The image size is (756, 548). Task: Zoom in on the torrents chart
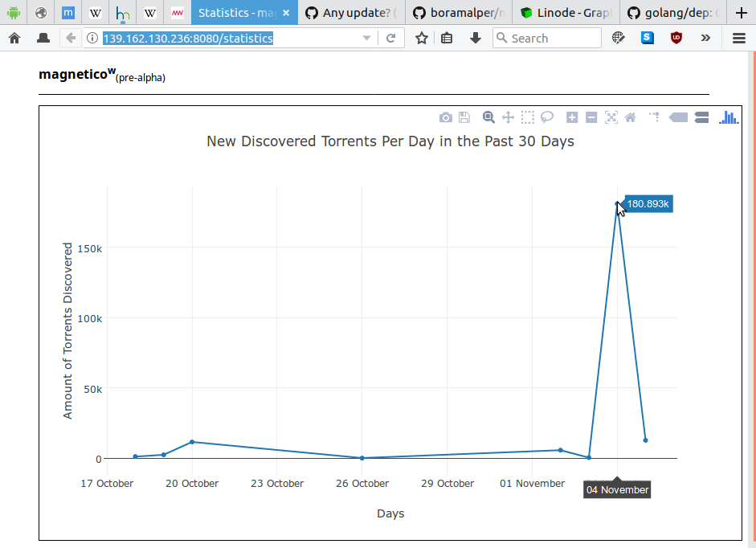pos(572,117)
